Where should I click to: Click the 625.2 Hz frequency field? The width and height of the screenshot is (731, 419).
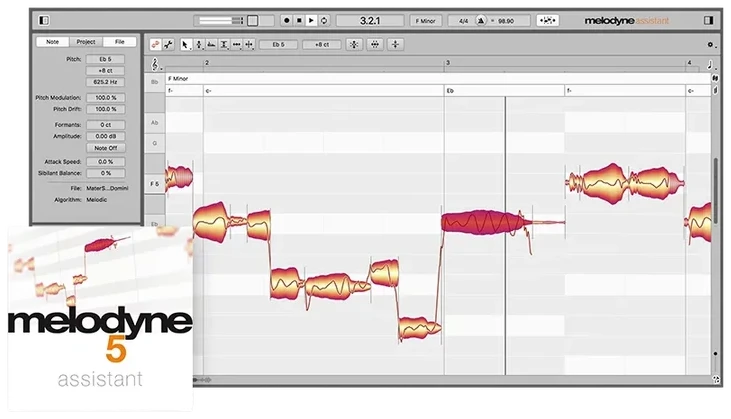click(105, 82)
